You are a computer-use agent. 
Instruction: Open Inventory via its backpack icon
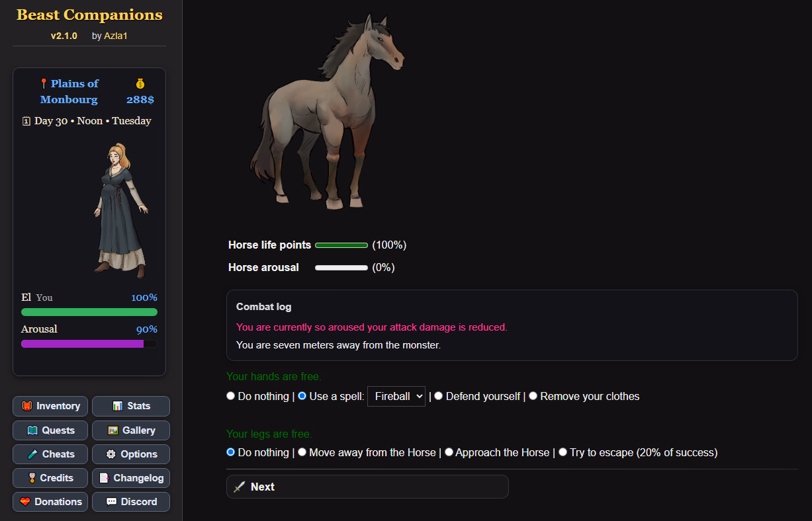point(27,406)
